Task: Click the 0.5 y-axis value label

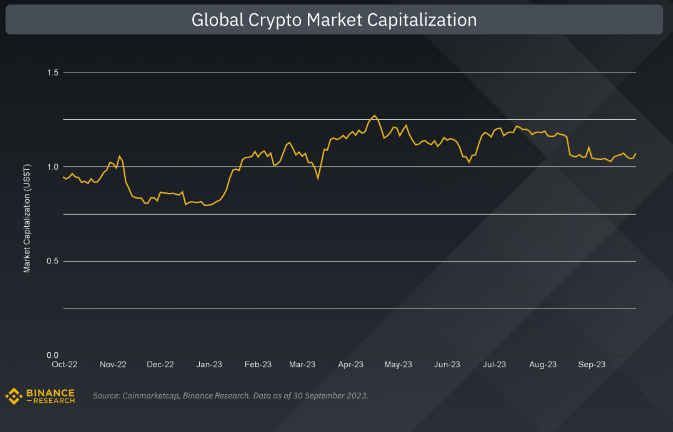Action: coord(53,261)
